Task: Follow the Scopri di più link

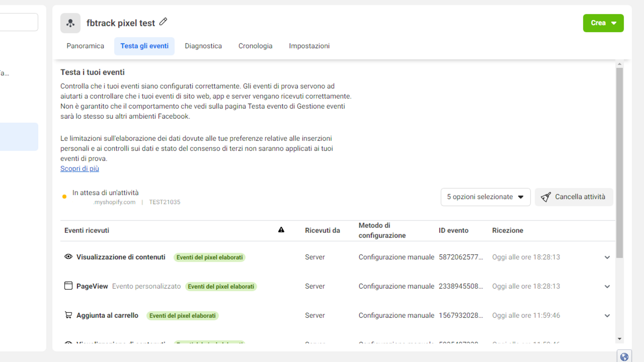Action: tap(80, 169)
